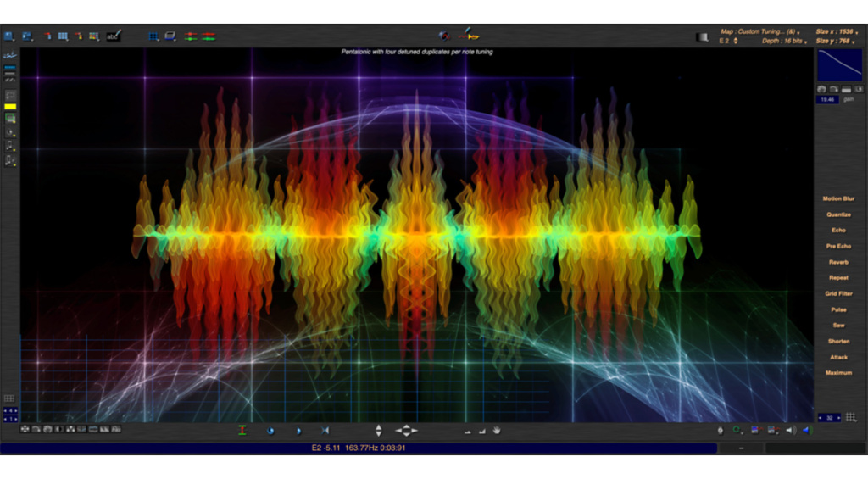Apply the Saw filter
Viewport: 868px width, 479px height.
click(838, 326)
